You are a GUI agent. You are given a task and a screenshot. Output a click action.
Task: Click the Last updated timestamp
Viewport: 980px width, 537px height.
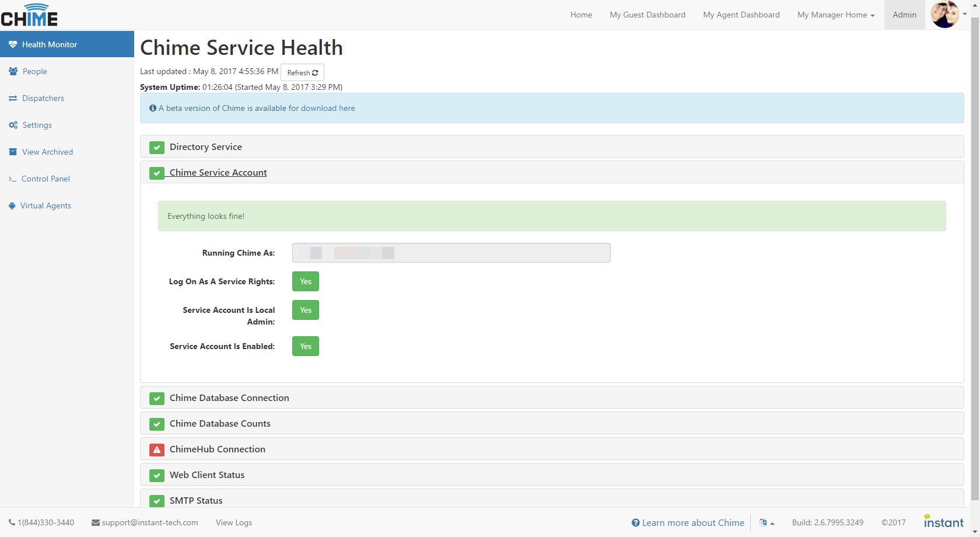coord(209,71)
